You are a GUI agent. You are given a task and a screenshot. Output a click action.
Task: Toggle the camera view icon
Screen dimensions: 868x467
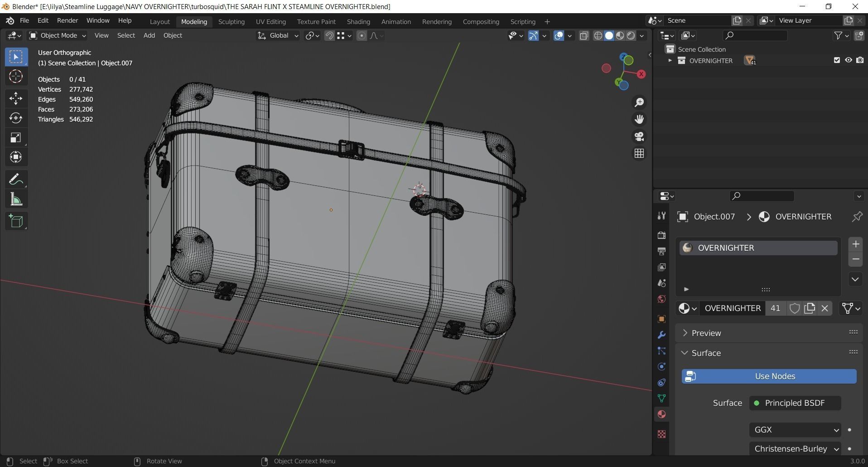[x=639, y=136]
